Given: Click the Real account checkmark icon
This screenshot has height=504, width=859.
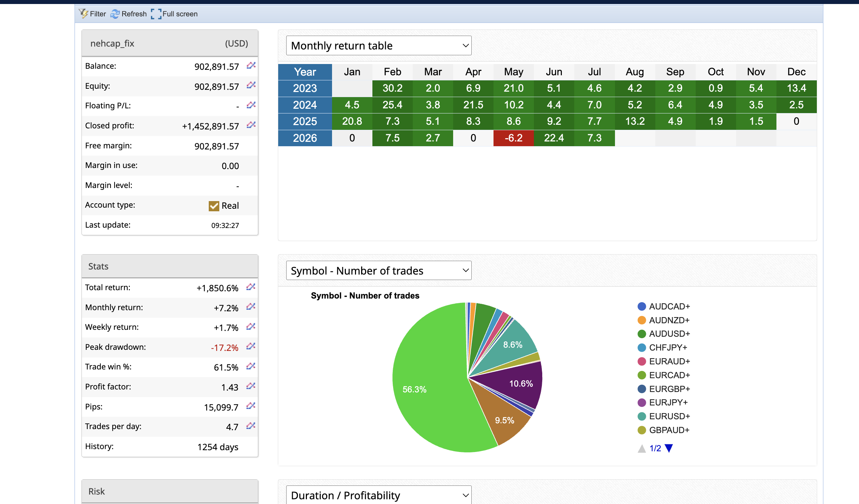Looking at the screenshot, I should [214, 206].
